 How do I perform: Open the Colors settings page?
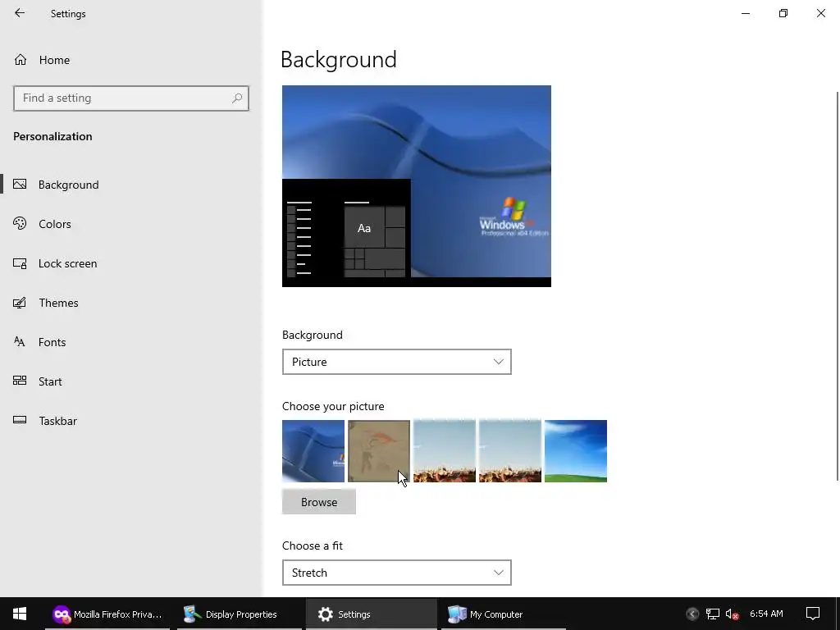pos(55,224)
